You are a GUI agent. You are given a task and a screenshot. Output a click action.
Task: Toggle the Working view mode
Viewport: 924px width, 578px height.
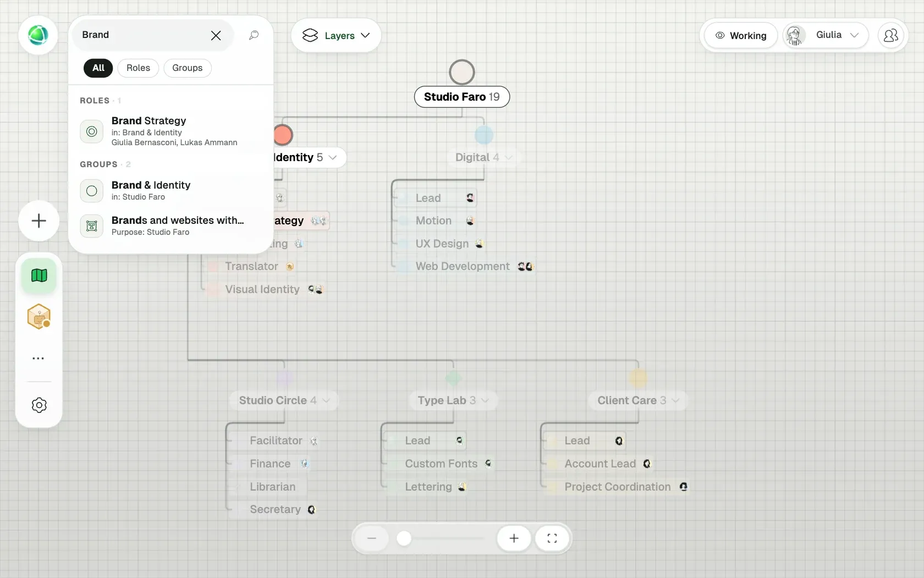741,36
